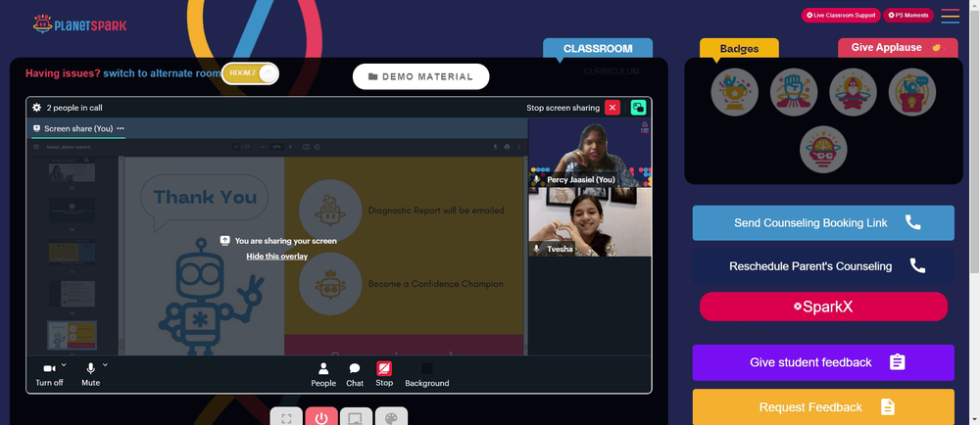Image resolution: width=980 pixels, height=425 pixels.
Task: Open Background effects
Action: 427,374
